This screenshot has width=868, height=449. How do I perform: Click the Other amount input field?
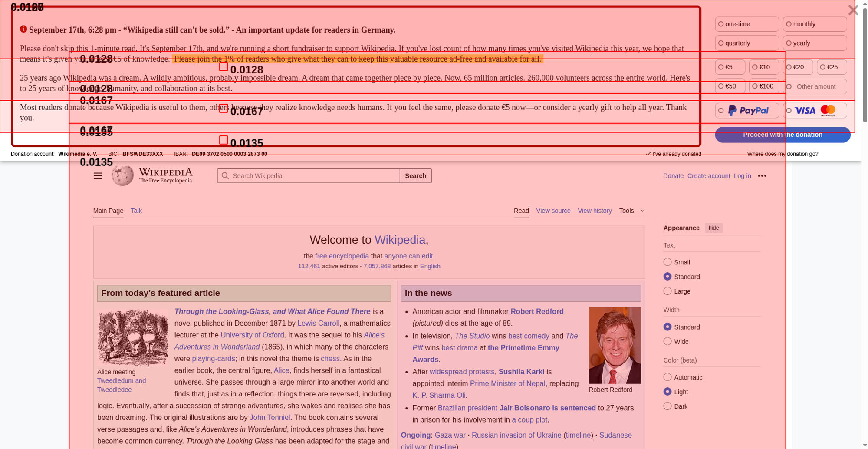pos(815,86)
